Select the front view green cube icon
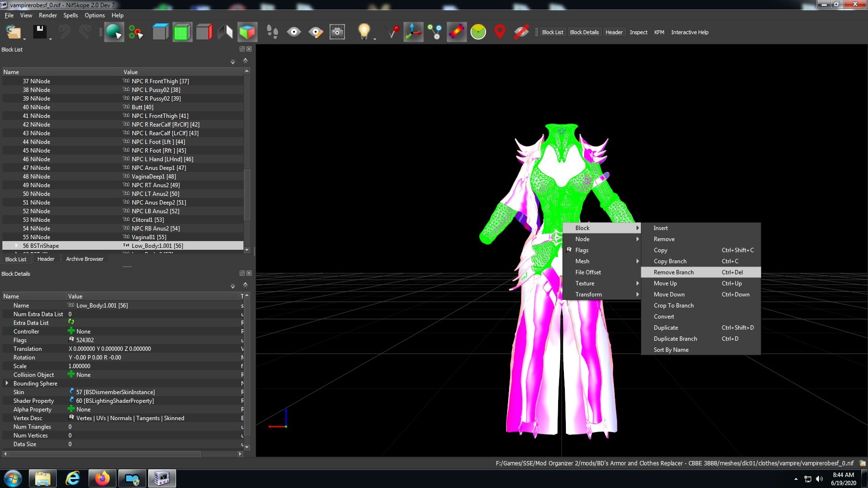 click(182, 32)
